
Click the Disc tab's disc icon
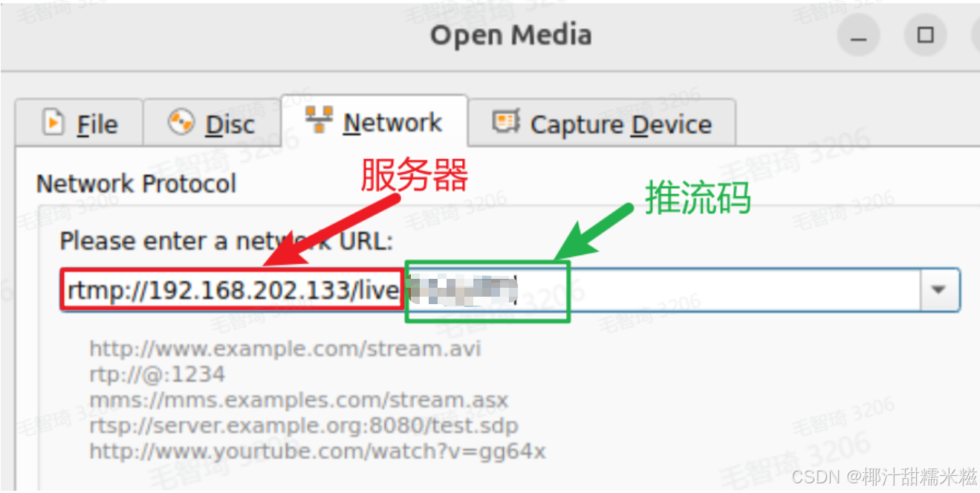[181, 122]
